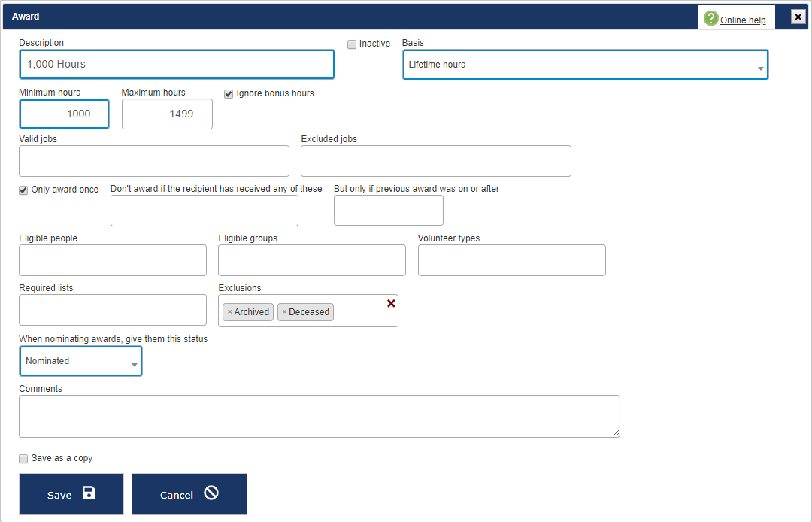Close the Award dialog with X
Screen dimensions: 812x522
coord(798,17)
